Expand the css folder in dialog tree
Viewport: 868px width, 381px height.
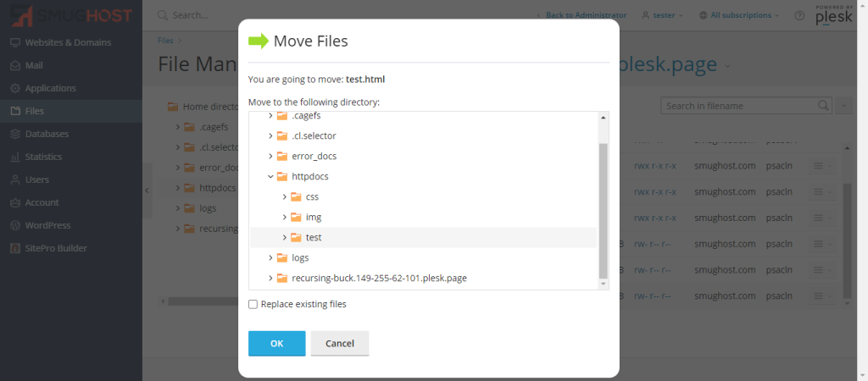coord(285,196)
